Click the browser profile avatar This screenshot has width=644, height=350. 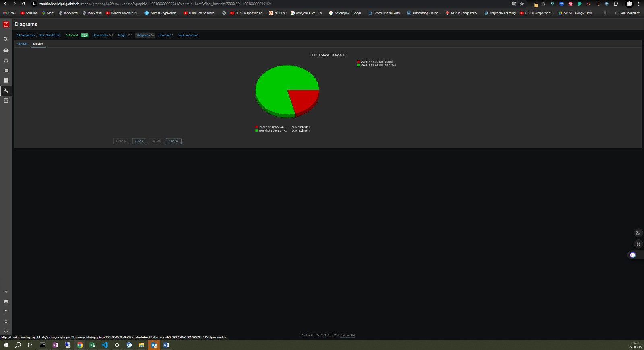(x=630, y=4)
